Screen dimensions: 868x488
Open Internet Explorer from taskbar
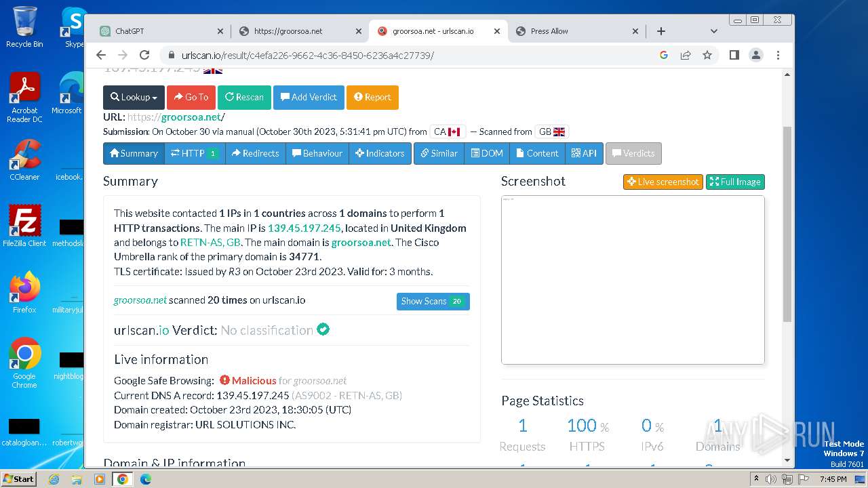[54, 479]
